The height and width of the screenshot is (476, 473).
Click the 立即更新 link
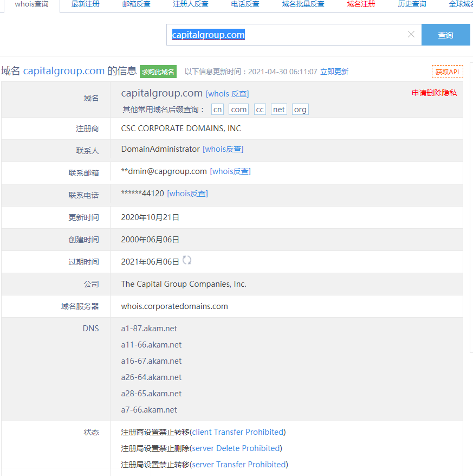pyautogui.click(x=334, y=72)
